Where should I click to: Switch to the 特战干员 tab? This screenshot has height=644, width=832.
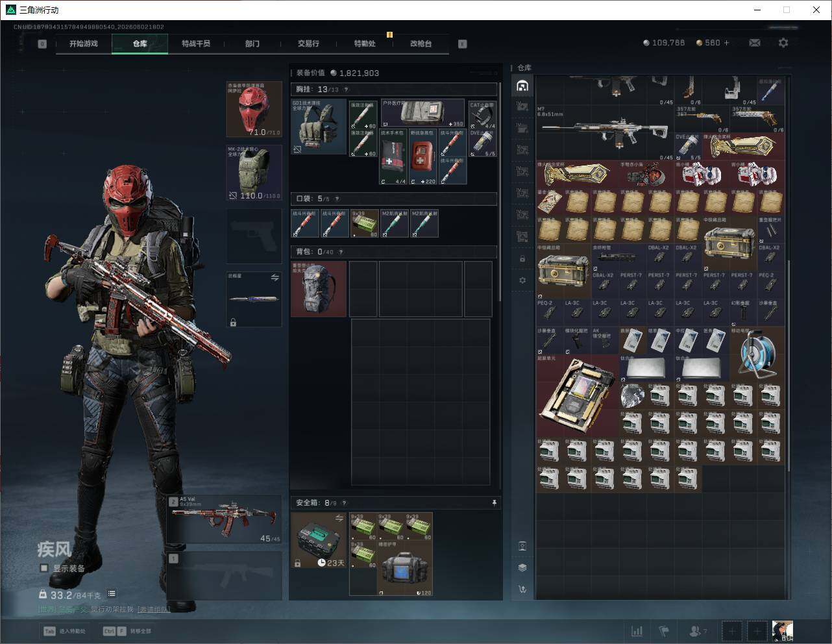click(196, 43)
